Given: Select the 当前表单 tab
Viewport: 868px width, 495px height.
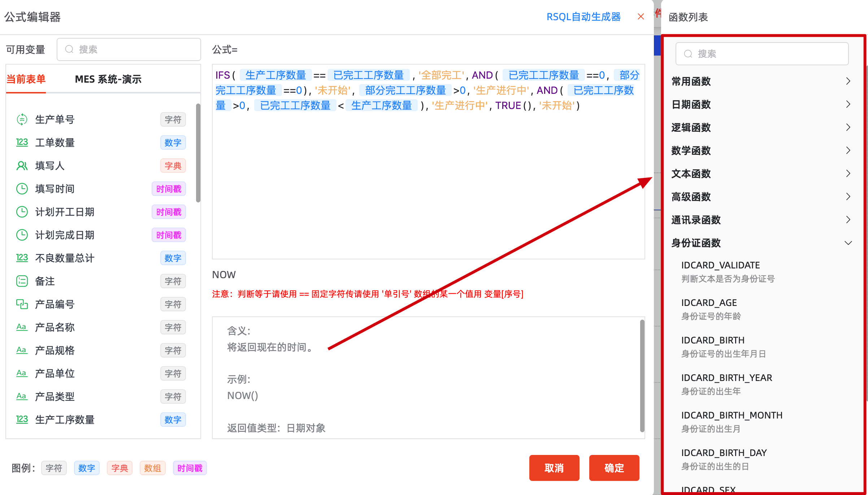Looking at the screenshot, I should (x=26, y=79).
